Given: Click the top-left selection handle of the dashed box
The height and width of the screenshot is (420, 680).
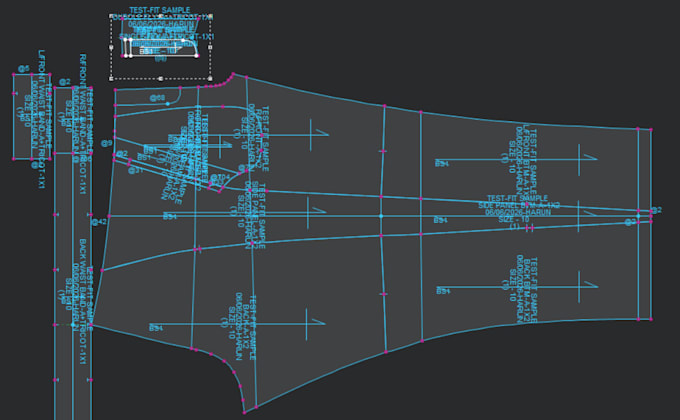Looking at the screenshot, I should point(111,16).
